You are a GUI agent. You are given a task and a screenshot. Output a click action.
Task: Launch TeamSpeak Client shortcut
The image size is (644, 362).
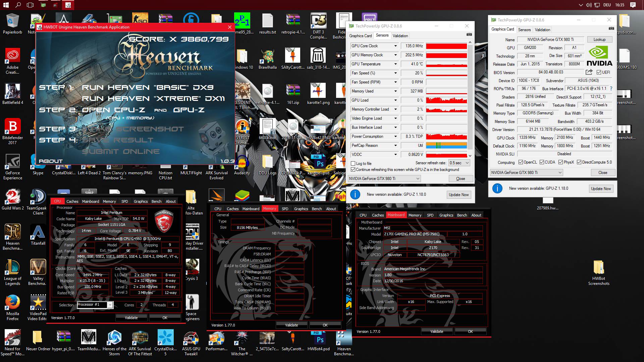(x=38, y=202)
